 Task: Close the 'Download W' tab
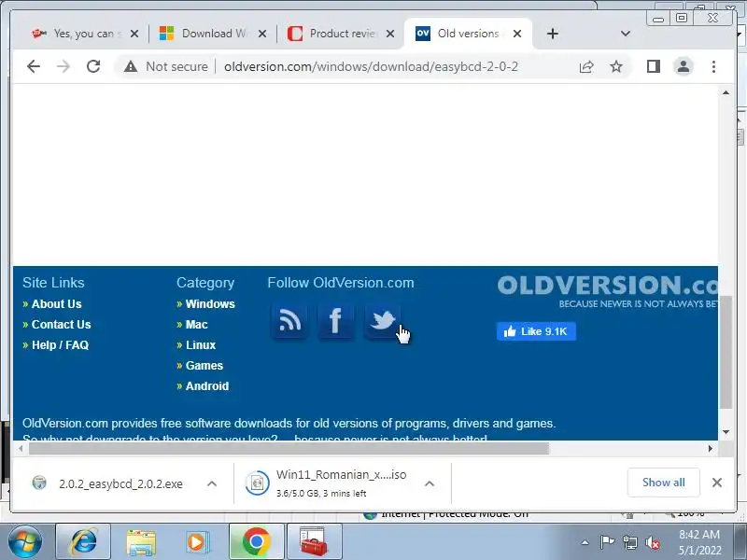tap(262, 34)
